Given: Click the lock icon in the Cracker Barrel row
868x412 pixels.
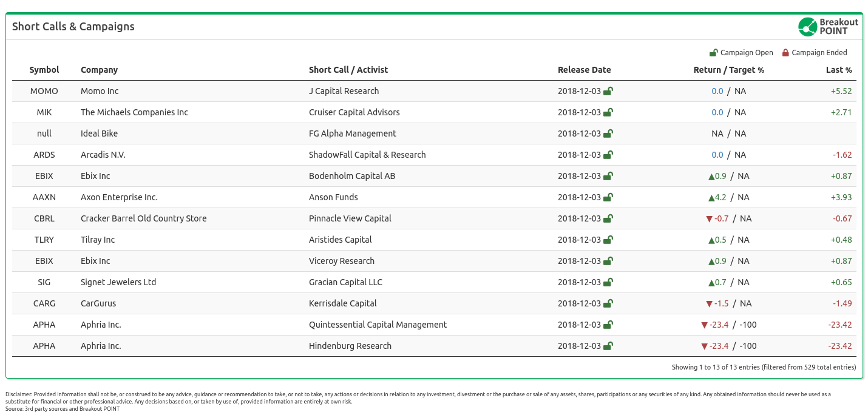Looking at the screenshot, I should pyautogui.click(x=608, y=218).
